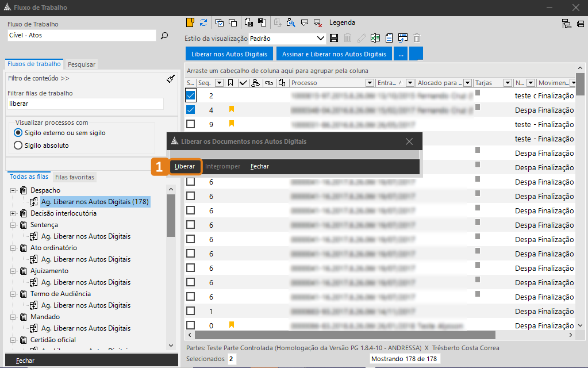Uncheck the checkbox for row with Seq. 2

coord(191,95)
